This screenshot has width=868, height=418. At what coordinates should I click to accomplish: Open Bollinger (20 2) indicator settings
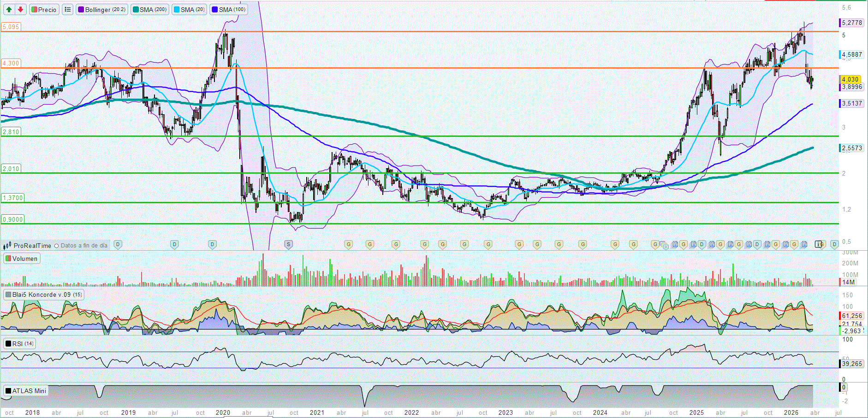(101, 9)
